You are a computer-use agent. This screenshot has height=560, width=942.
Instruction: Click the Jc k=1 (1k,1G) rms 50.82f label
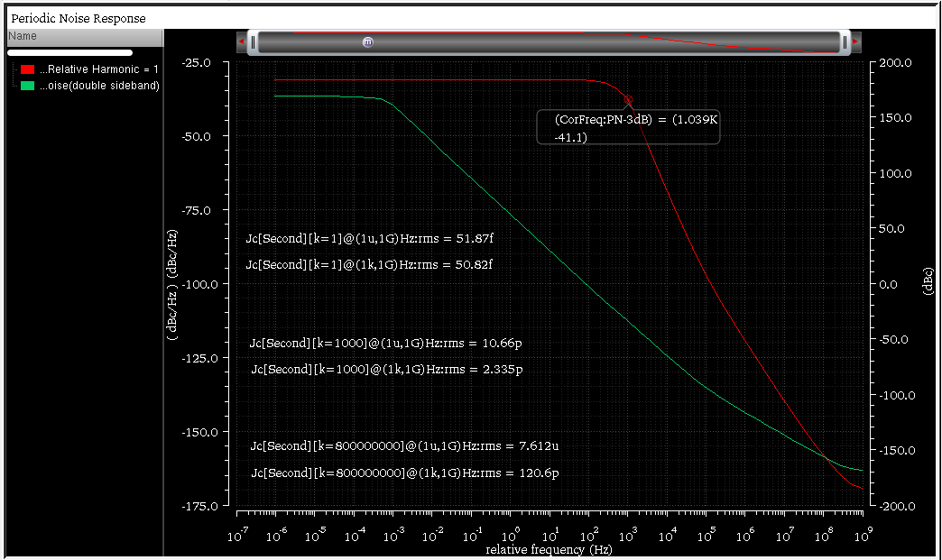point(371,265)
